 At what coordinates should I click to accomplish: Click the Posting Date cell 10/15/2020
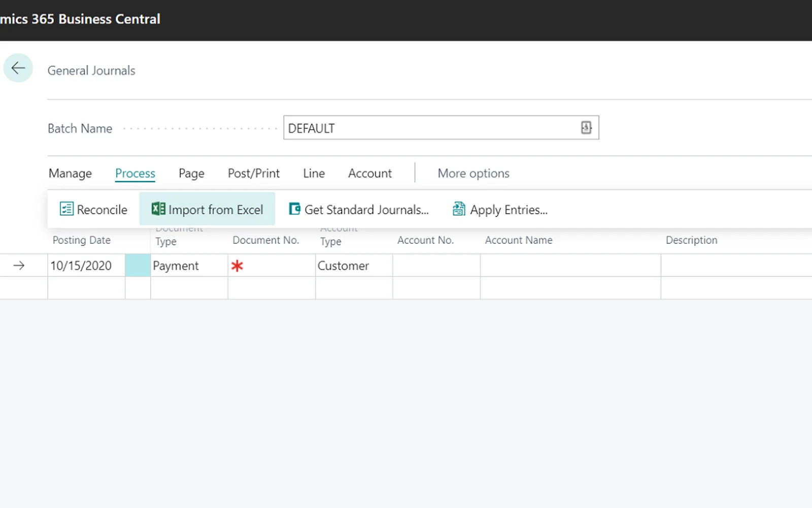click(x=86, y=265)
